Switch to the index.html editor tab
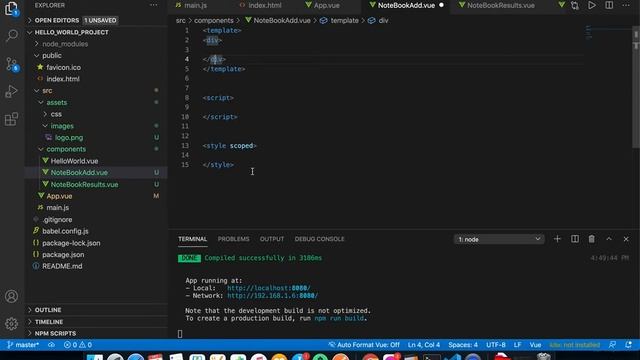The height and width of the screenshot is (360, 640). 264,5
